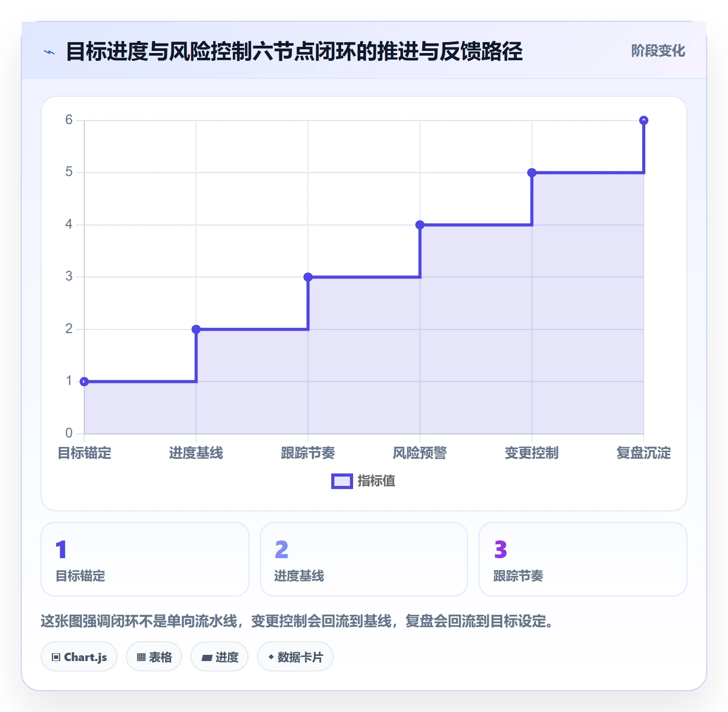Viewport: 728px width, 712px height.
Task: Open the card numbered 2 进度基线
Action: pyautogui.click(x=364, y=559)
